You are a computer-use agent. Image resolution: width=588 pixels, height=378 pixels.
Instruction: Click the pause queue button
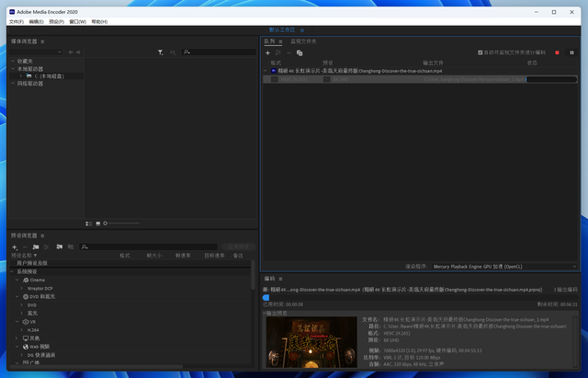point(571,52)
